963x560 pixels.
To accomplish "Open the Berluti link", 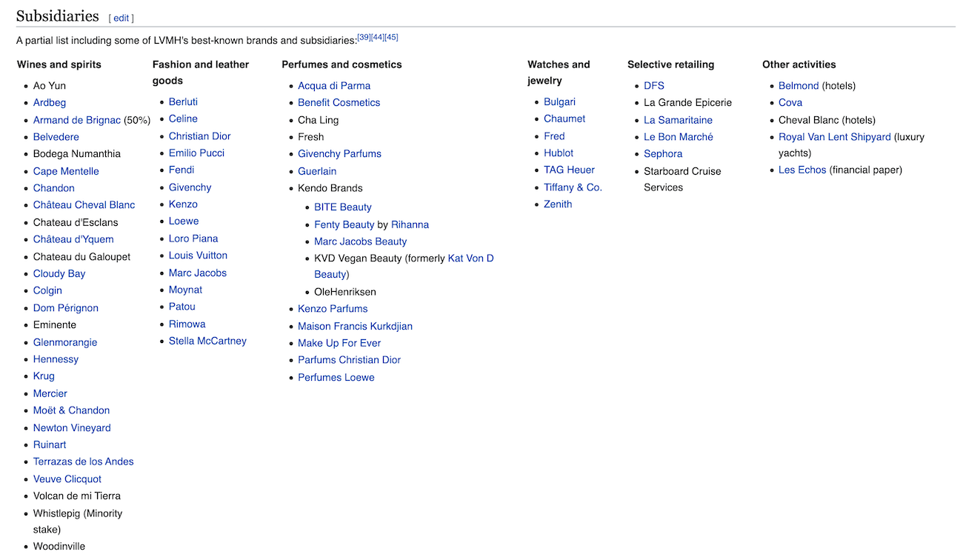I will pyautogui.click(x=183, y=101).
